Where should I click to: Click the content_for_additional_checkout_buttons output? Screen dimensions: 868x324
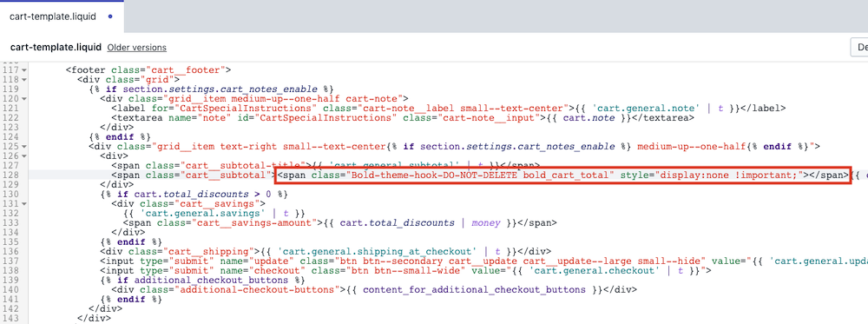(474, 289)
